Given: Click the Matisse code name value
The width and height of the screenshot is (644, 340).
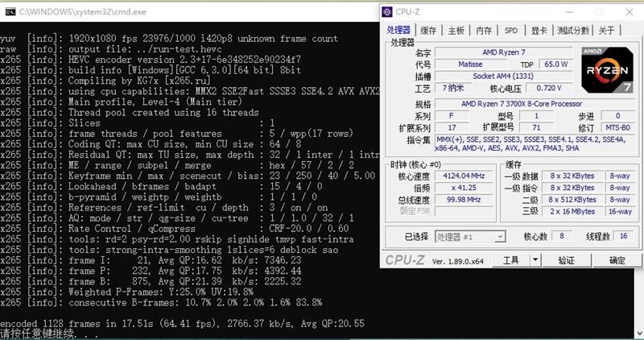Looking at the screenshot, I should (470, 64).
